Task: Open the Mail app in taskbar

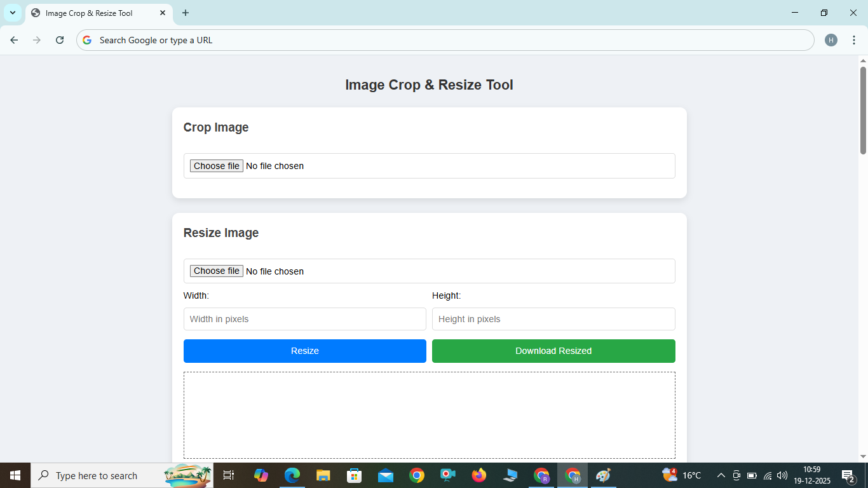Action: click(385, 475)
